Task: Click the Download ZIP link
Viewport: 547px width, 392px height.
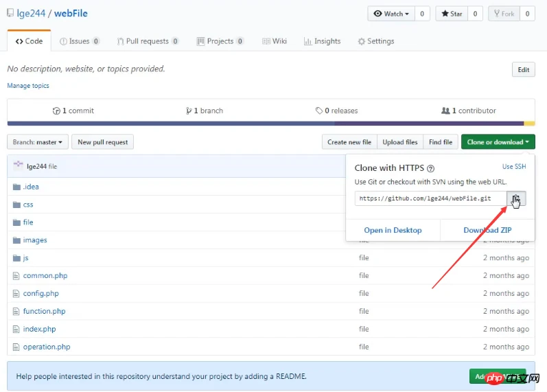Action: (487, 230)
